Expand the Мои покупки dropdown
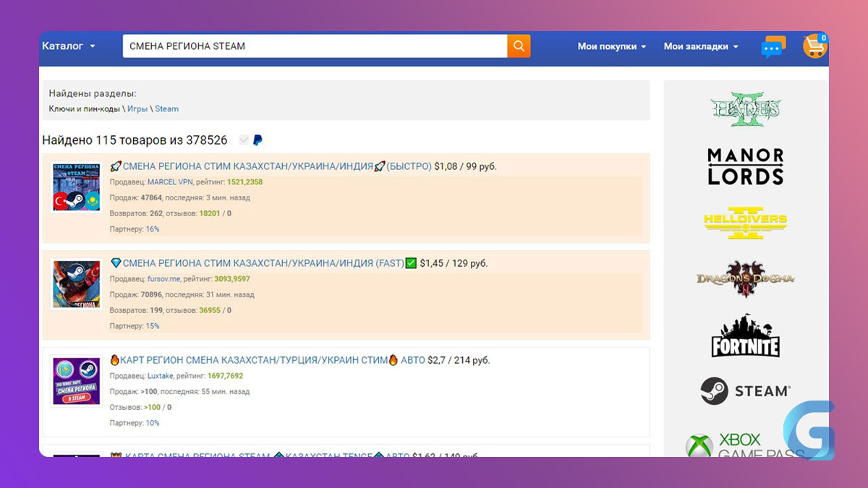Viewport: 868px width, 488px height. (x=612, y=46)
